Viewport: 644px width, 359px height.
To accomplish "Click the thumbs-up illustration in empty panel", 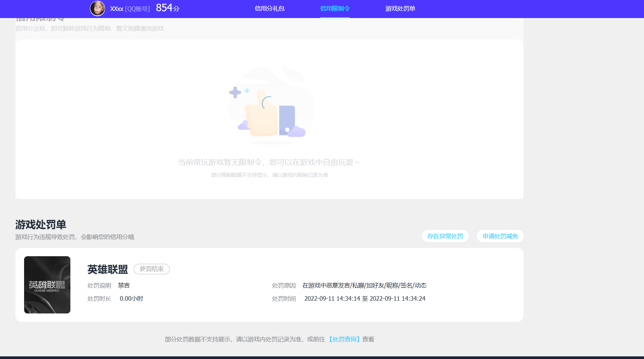I will [271, 105].
